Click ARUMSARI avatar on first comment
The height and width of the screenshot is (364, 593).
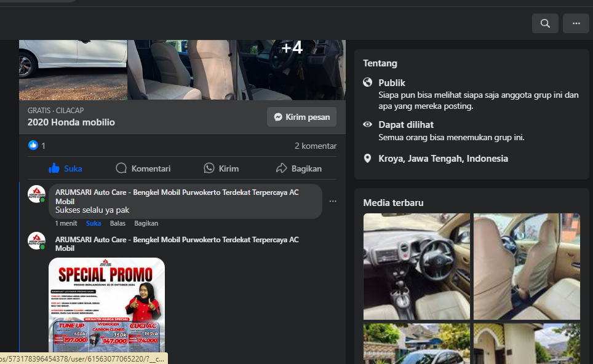[x=37, y=194]
